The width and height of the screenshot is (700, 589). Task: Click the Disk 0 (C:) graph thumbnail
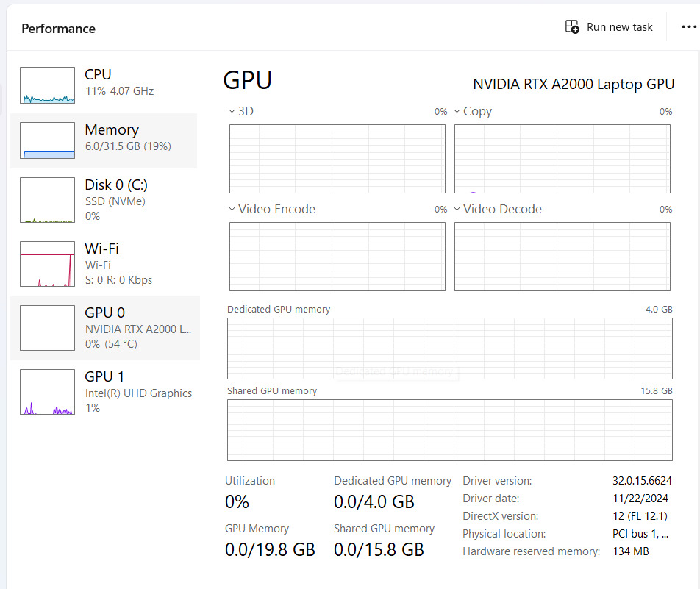tap(47, 200)
